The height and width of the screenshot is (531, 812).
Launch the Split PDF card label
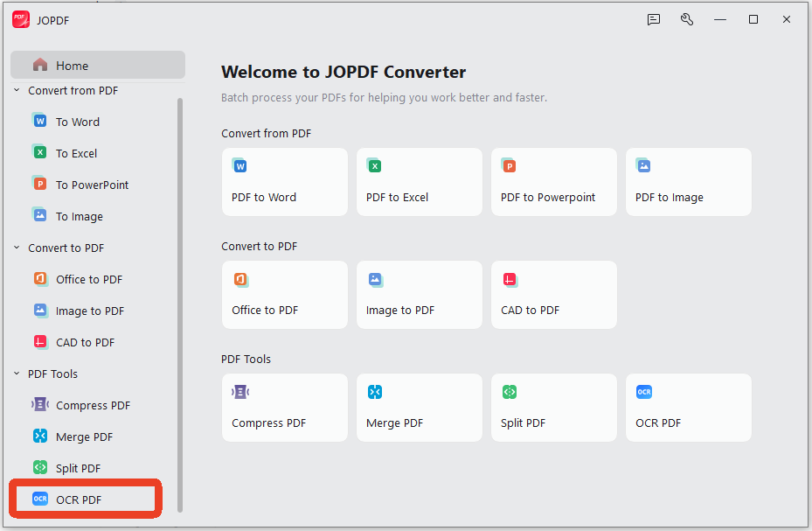523,423
